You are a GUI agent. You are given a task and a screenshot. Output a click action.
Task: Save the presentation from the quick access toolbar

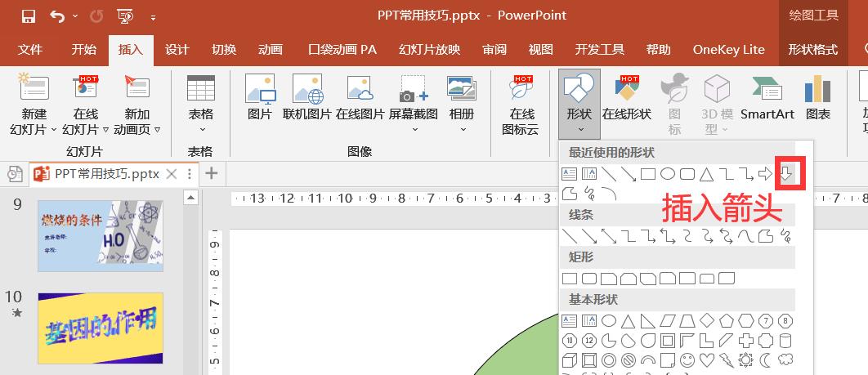pyautogui.click(x=29, y=16)
